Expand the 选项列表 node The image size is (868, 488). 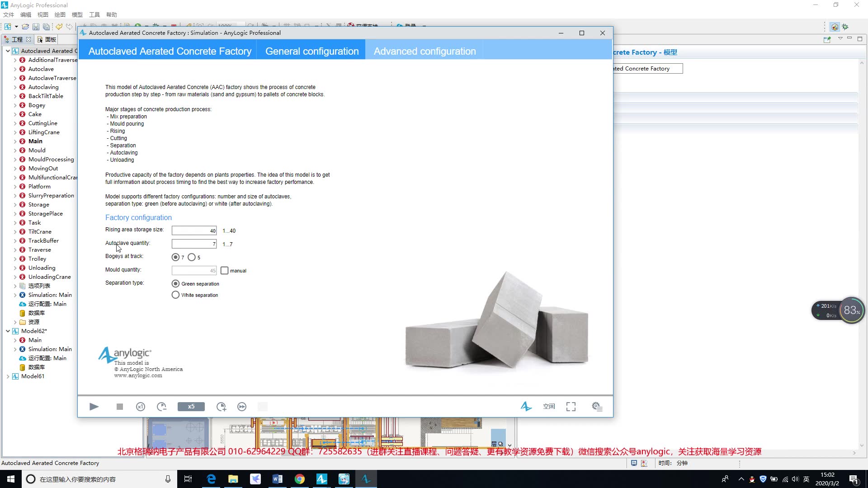coord(15,286)
